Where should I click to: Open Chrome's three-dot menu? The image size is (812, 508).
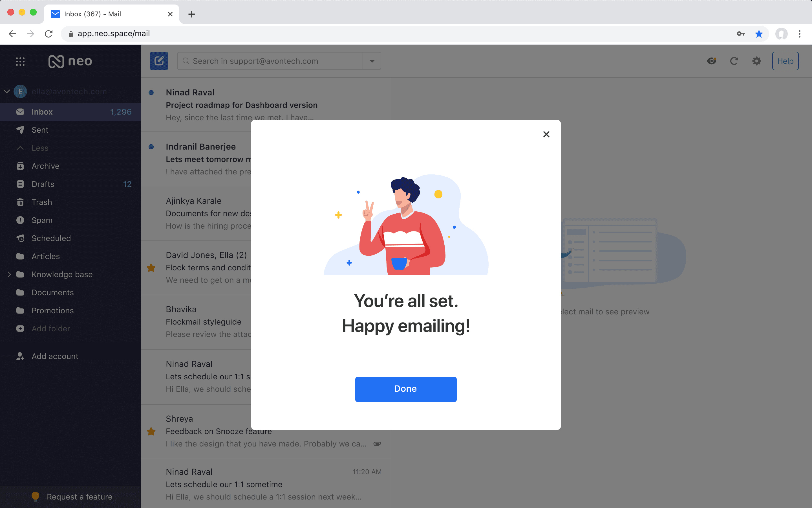coord(800,34)
